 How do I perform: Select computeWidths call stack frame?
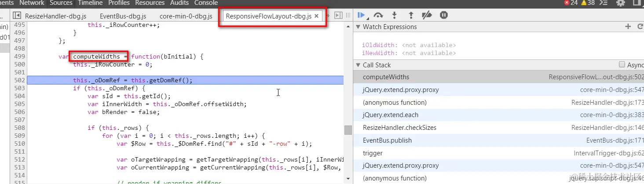point(498,77)
